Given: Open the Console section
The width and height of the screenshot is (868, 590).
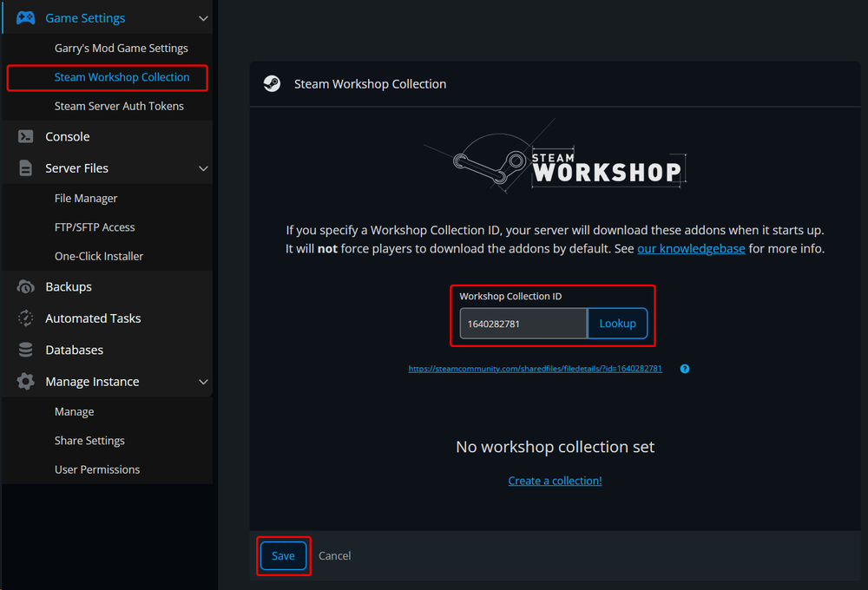Looking at the screenshot, I should pyautogui.click(x=68, y=137).
